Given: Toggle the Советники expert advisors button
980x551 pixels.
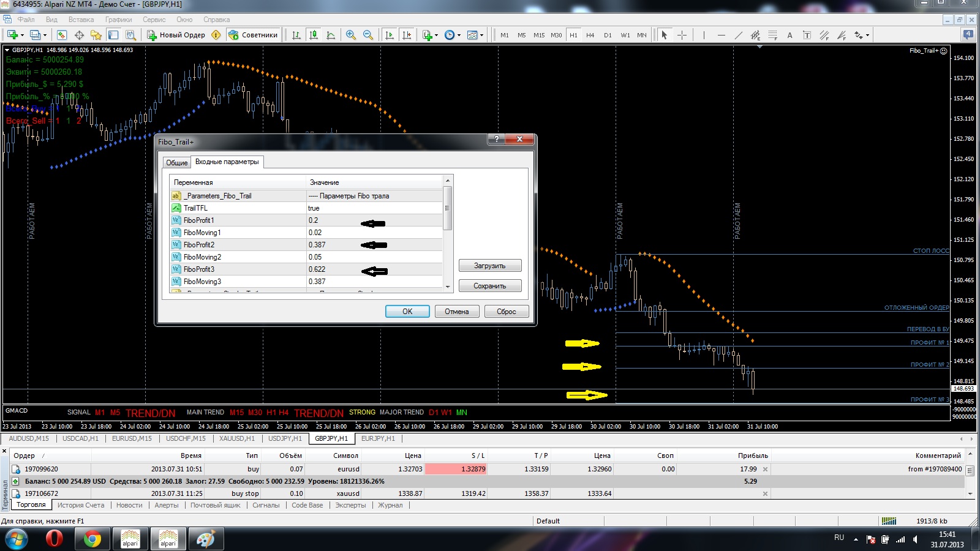Looking at the screenshot, I should [253, 35].
